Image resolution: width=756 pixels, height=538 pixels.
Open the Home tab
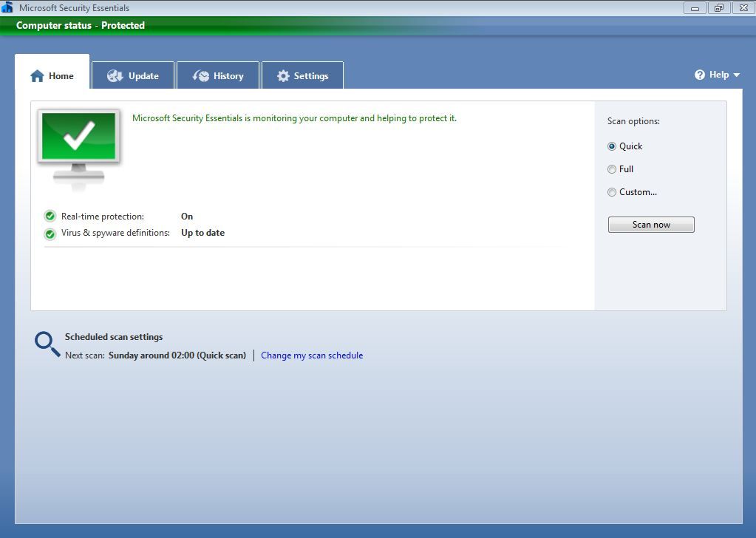click(52, 72)
